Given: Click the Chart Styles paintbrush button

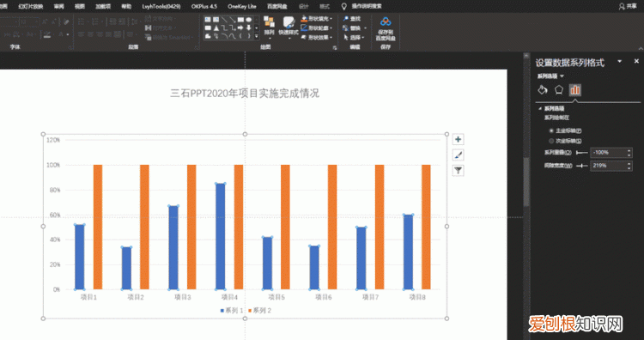Looking at the screenshot, I should coord(459,155).
